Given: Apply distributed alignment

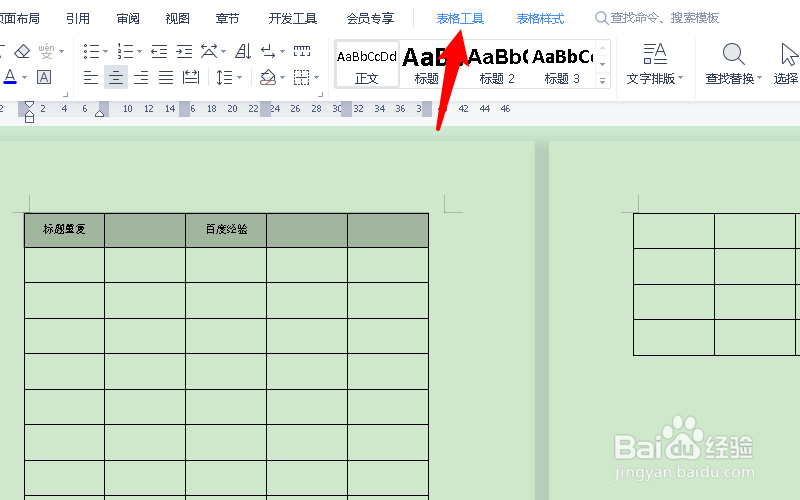Looking at the screenshot, I should point(191,78).
